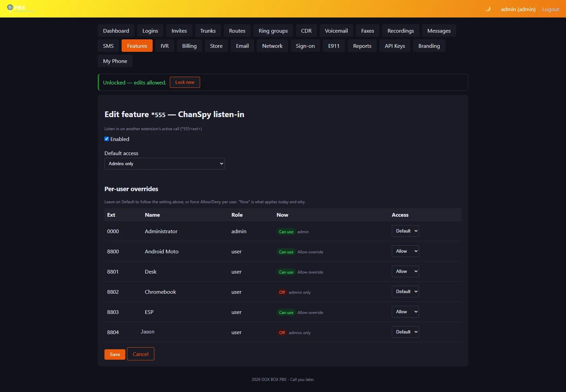The image size is (566, 392).
Task: Cancel editing the feature
Action: click(x=140, y=354)
